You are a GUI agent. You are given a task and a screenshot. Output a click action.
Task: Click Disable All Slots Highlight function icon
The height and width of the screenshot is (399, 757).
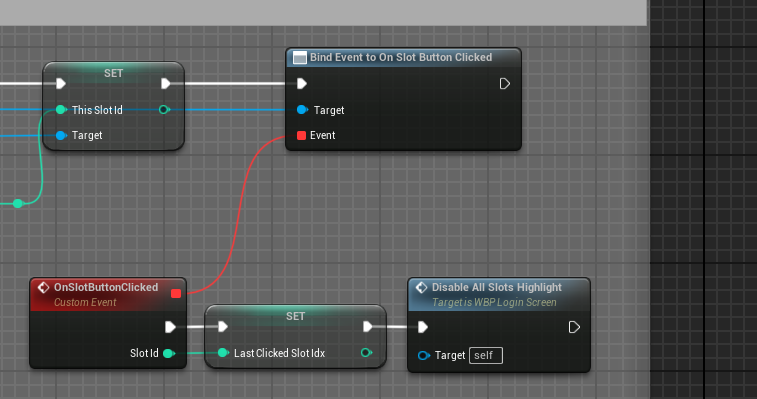pos(421,287)
